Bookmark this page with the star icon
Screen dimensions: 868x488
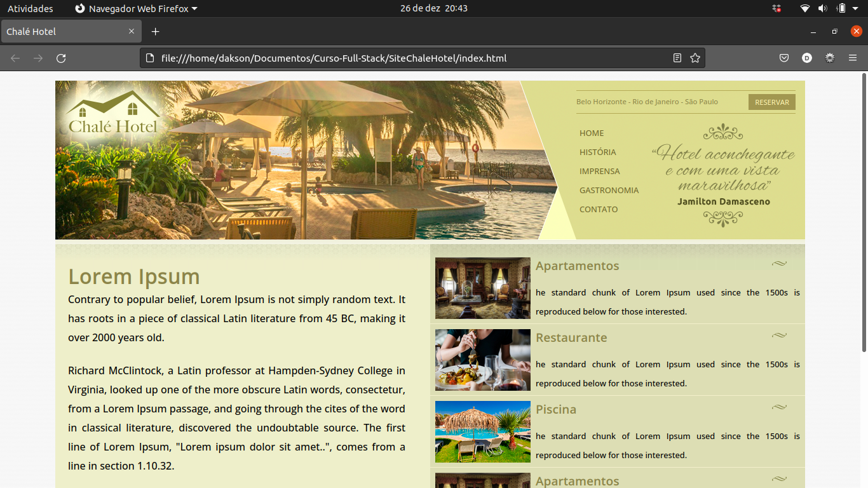(695, 57)
